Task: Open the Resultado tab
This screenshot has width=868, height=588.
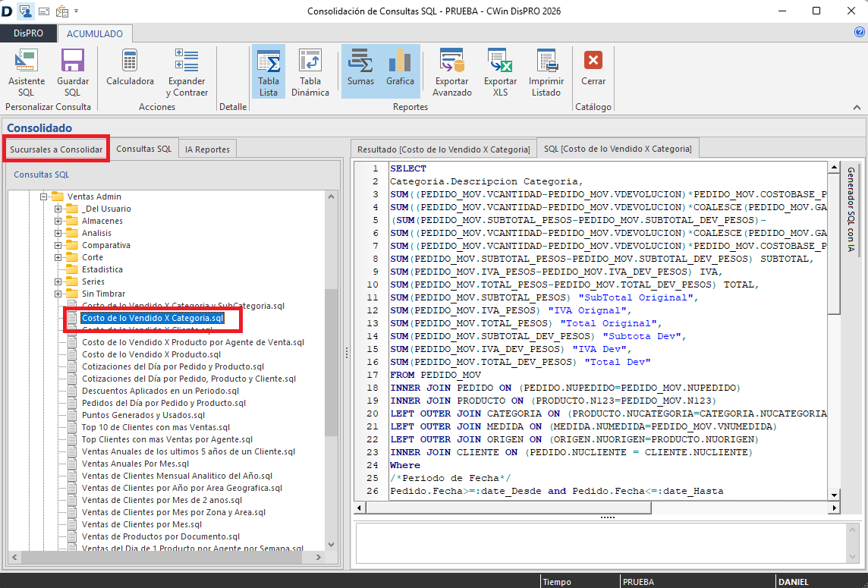Action: tap(443, 149)
